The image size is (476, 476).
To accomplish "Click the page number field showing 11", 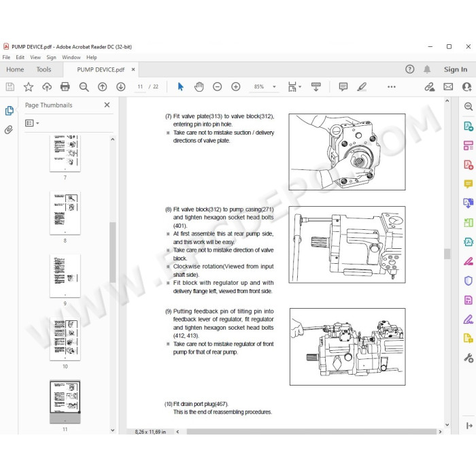I will coord(140,87).
